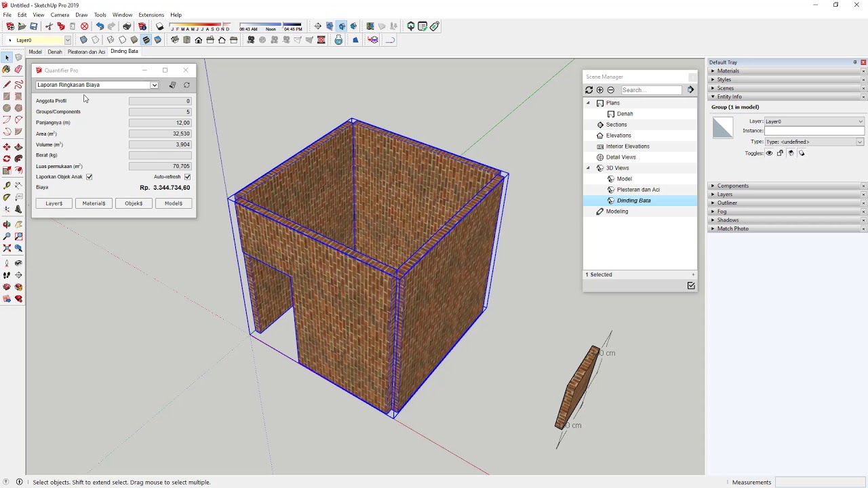Open the File menu
Screen dimensions: 868x488
(7, 15)
